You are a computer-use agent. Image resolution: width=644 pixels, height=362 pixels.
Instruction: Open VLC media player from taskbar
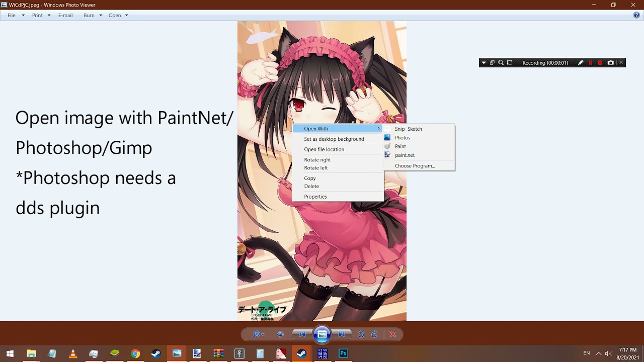click(73, 353)
